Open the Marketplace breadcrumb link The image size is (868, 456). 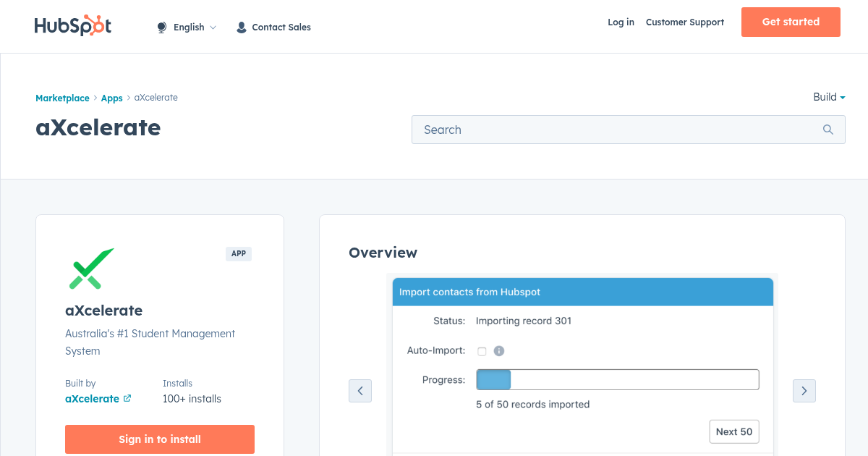[x=62, y=98]
